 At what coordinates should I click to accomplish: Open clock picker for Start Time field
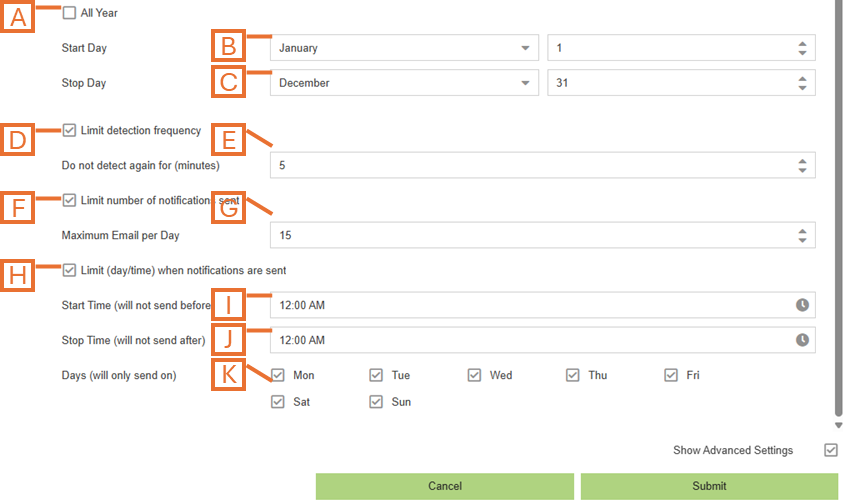coord(802,305)
